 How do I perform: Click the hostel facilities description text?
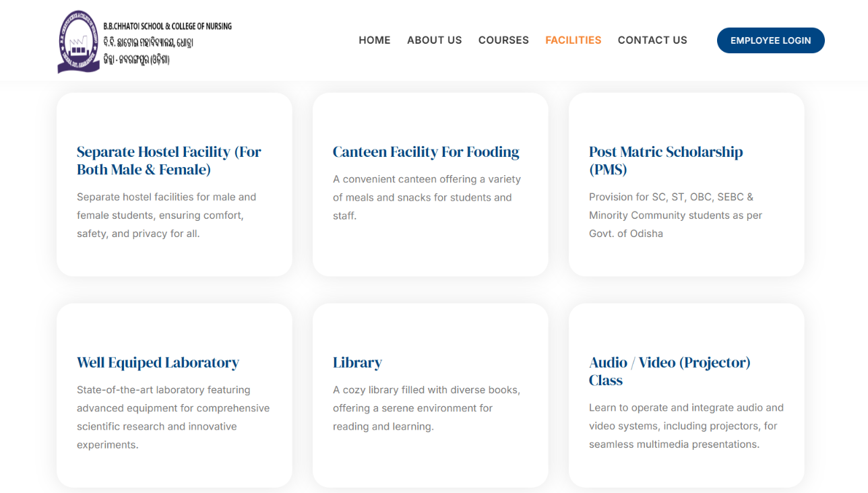click(166, 216)
